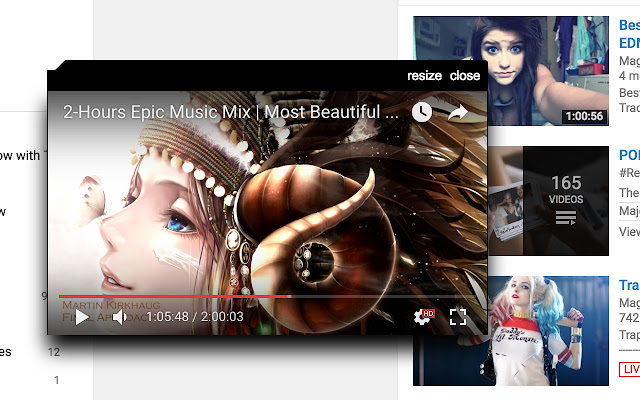This screenshot has height=400, width=640.
Task: Close the floating video player
Action: pyautogui.click(x=464, y=76)
